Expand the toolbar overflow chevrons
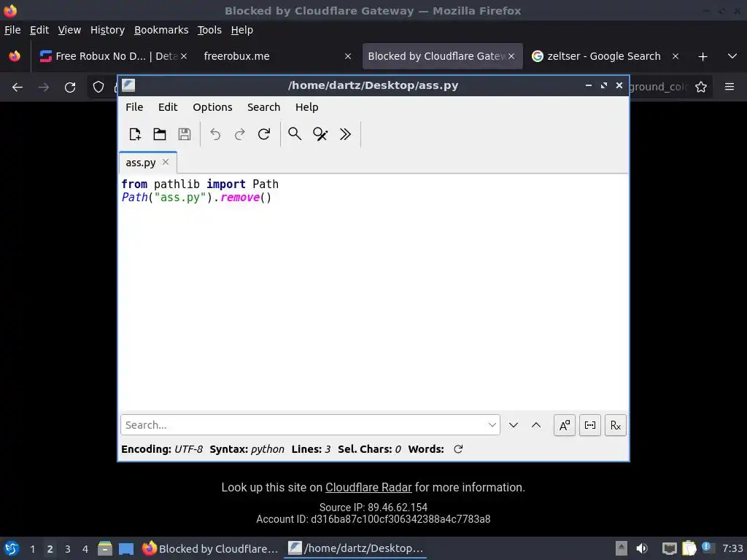747x560 pixels. pos(345,134)
